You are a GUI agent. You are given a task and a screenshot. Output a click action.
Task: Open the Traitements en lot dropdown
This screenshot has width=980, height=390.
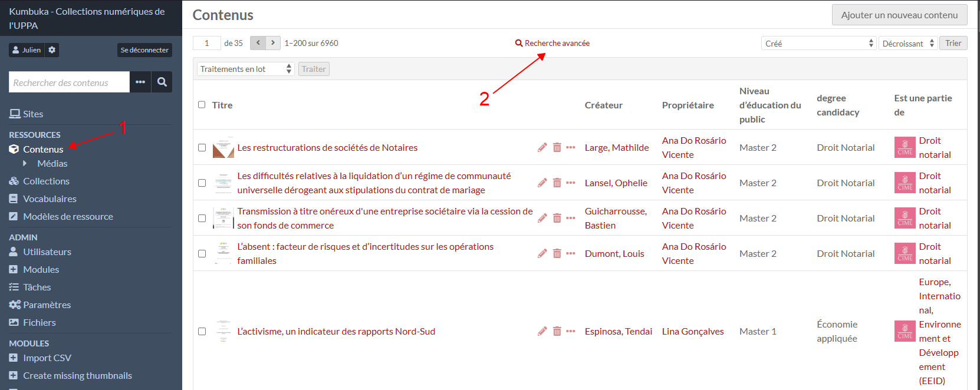click(x=245, y=69)
